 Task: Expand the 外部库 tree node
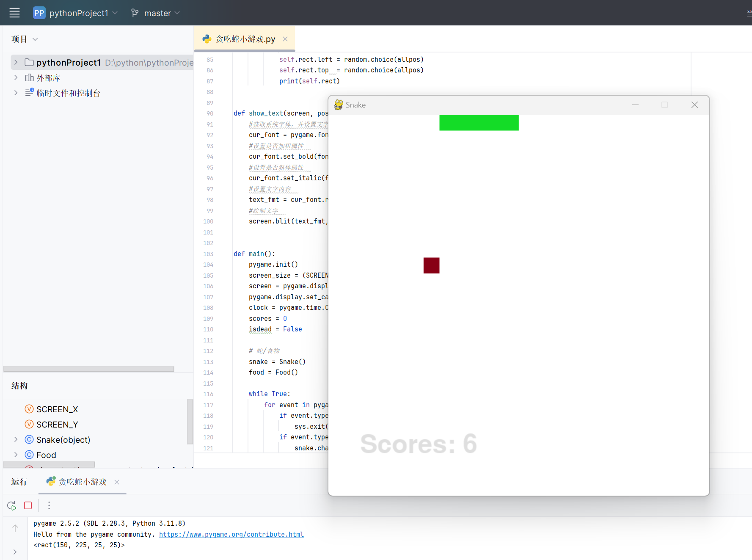click(x=16, y=78)
